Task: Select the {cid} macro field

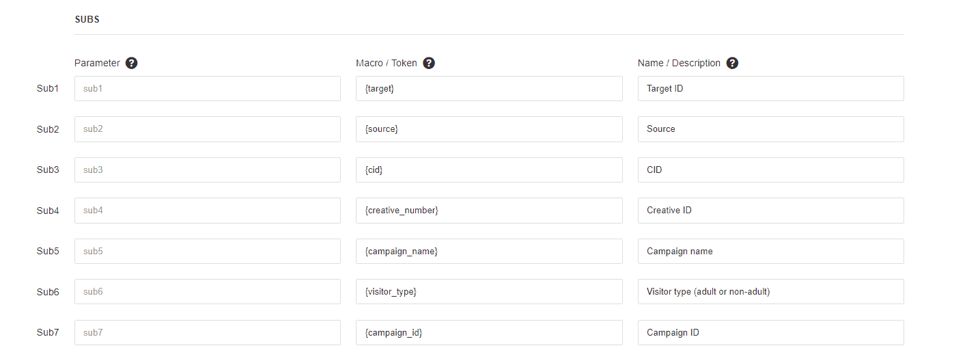Action: 489,170
